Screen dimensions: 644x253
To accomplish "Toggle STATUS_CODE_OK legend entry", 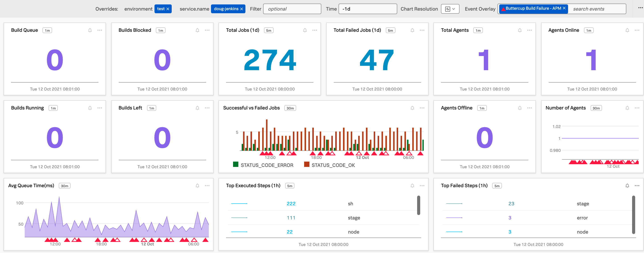I will click(x=333, y=165).
